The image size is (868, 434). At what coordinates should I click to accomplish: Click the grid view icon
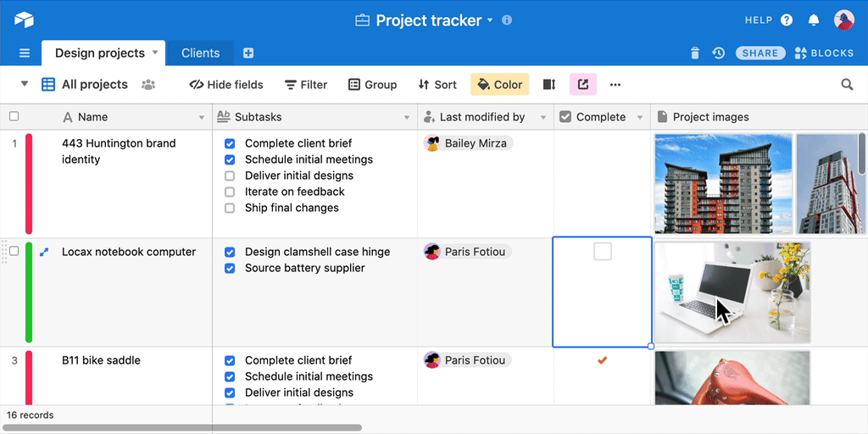point(48,85)
